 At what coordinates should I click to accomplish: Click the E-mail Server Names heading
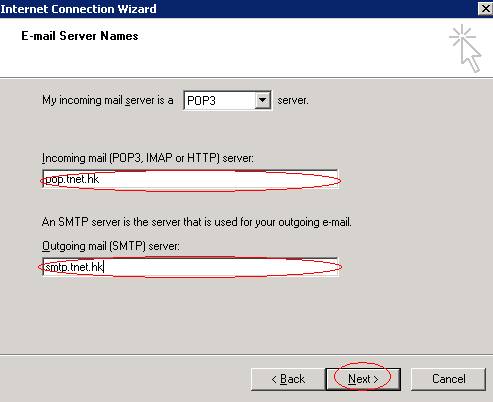[80, 36]
